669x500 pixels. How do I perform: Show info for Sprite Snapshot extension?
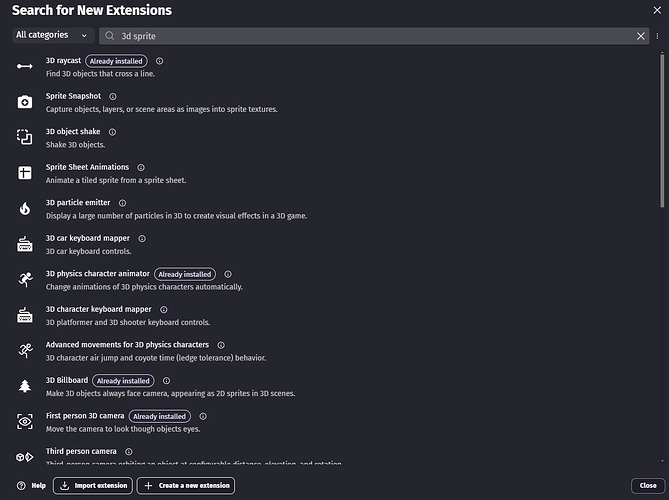pyautogui.click(x=113, y=96)
